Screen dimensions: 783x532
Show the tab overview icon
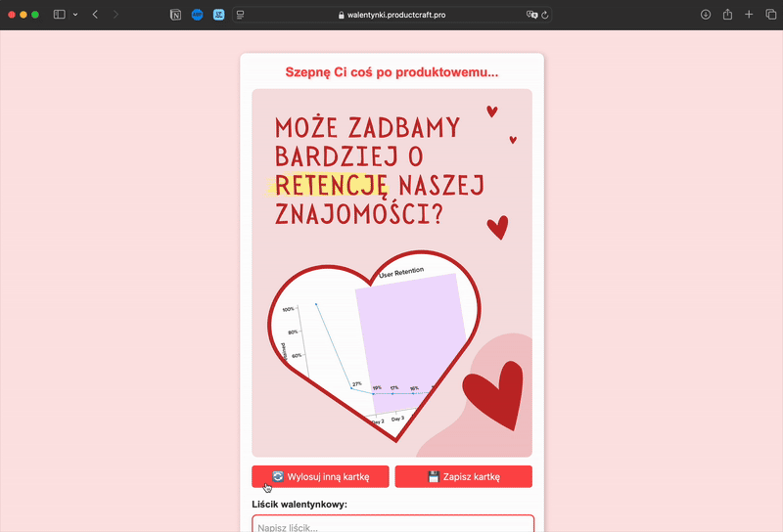[770, 15]
